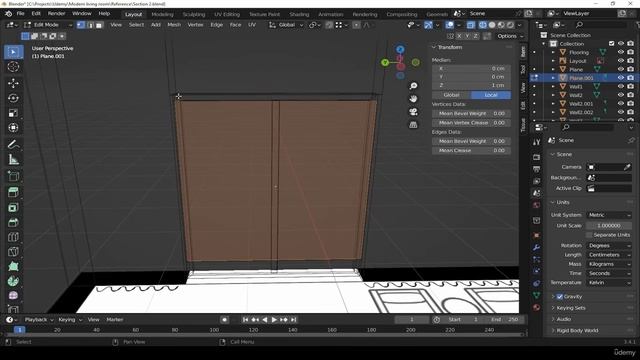Pick the Transform tool
Viewport: 640px width, 360px height.
(x=13, y=128)
